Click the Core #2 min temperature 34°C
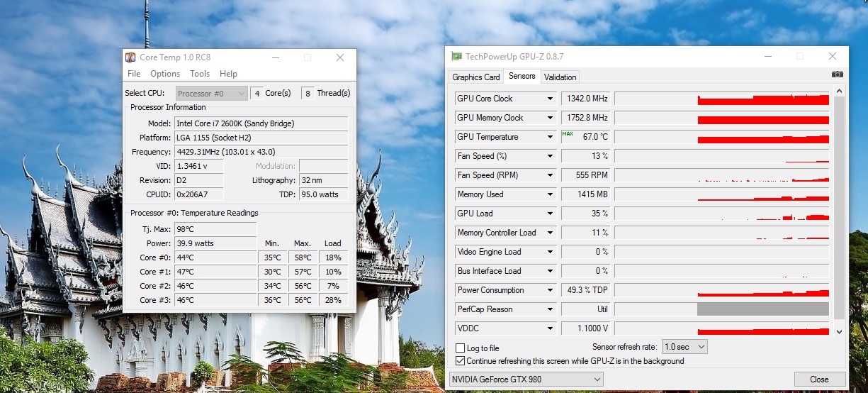This screenshot has height=393, width=868. coord(272,286)
